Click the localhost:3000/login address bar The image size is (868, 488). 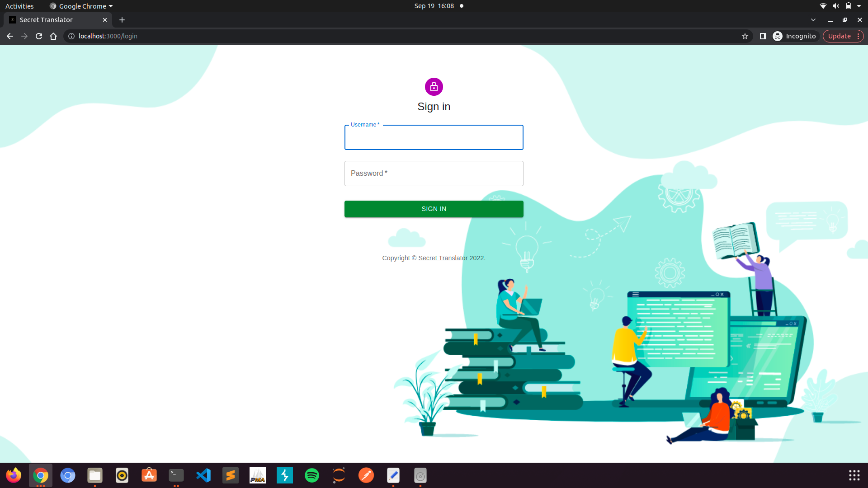407,36
